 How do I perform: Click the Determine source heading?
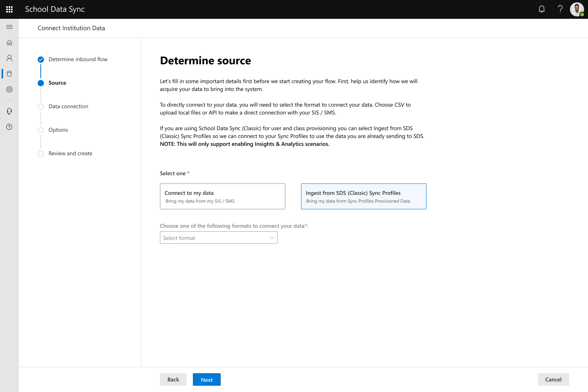click(205, 61)
